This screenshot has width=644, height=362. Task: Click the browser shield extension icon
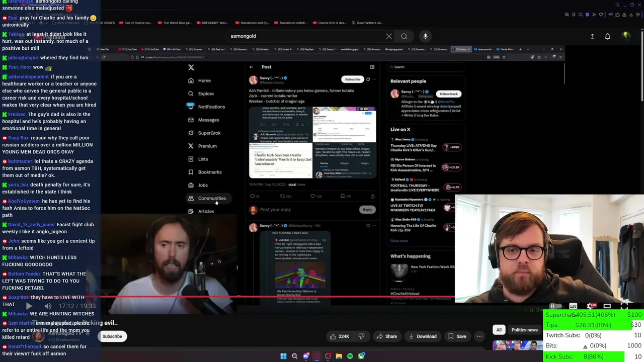587,15
